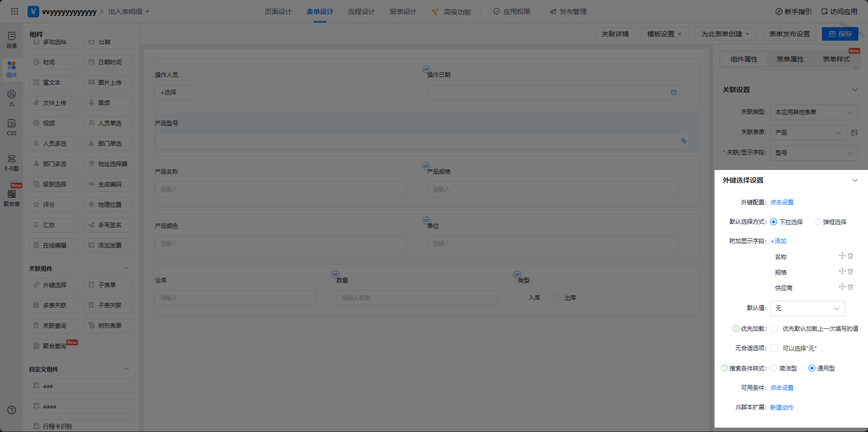Open the E-R图 sidebar icon
Viewport: 868px width, 432px height.
tap(12, 162)
